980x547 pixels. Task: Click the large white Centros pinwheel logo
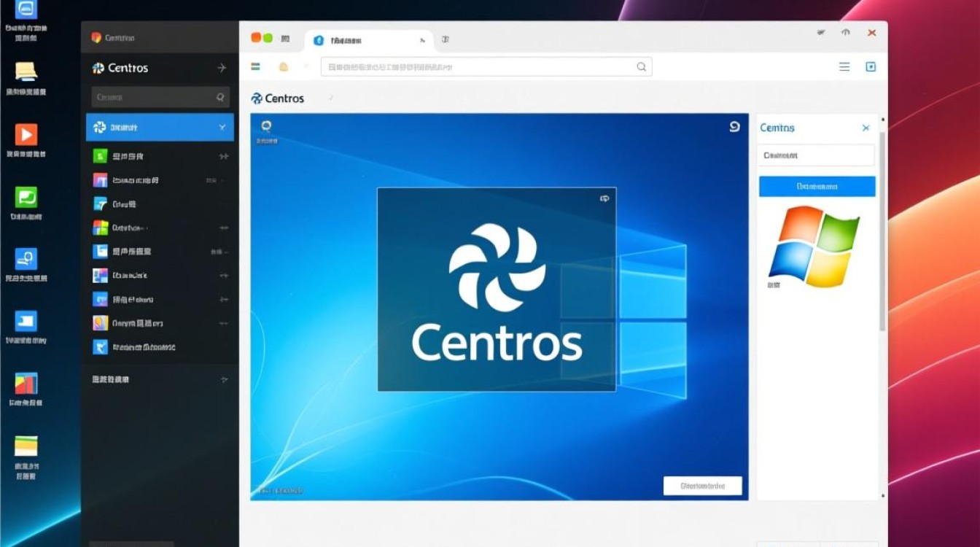click(x=497, y=268)
